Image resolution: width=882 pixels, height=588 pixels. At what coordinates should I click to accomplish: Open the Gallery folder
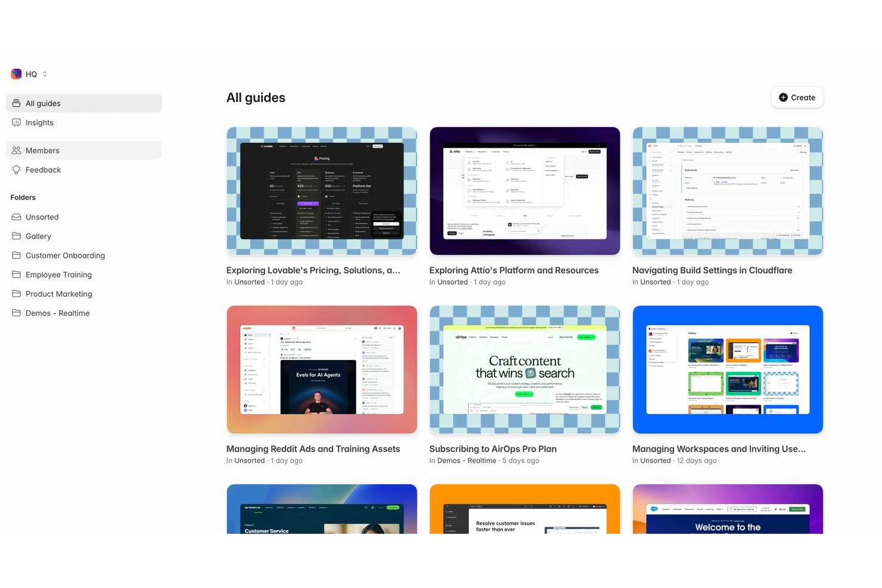(x=84, y=236)
